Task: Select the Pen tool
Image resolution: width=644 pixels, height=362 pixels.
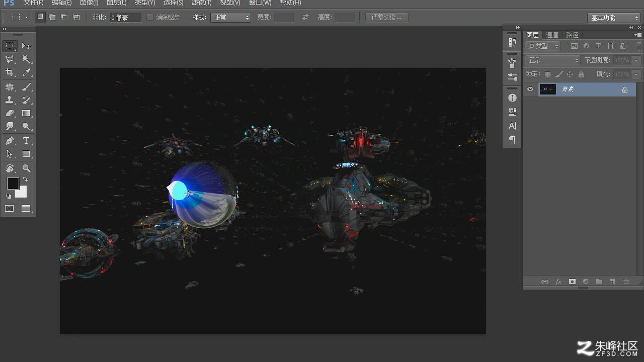Action: pos(10,141)
